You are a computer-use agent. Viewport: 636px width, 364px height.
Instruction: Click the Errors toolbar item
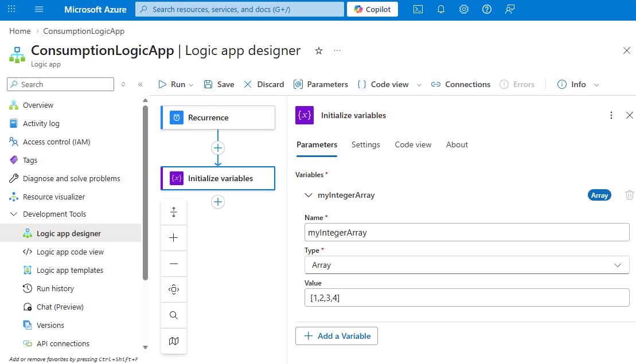point(517,84)
